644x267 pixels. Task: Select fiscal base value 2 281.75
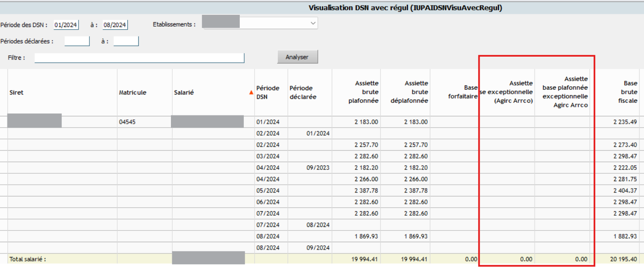(x=625, y=179)
